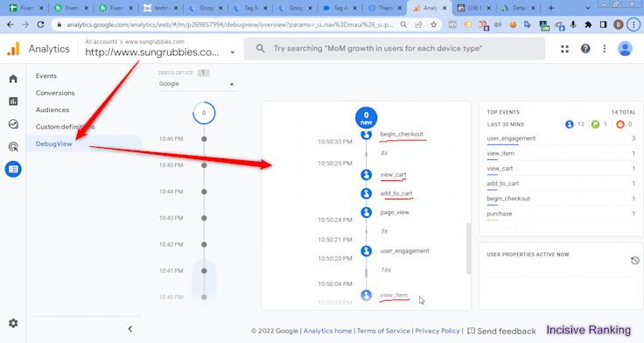Click the page_view event label
The image size is (644, 343).
click(x=395, y=213)
